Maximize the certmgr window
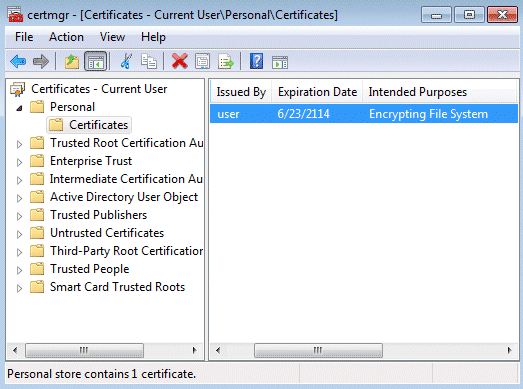This screenshot has width=523, height=389. click(469, 15)
